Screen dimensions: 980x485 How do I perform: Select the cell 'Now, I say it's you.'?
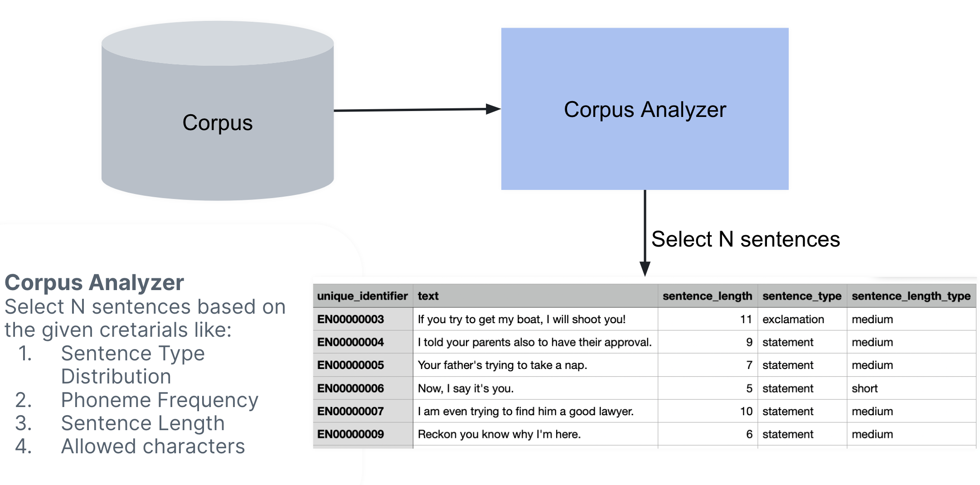tap(535, 388)
